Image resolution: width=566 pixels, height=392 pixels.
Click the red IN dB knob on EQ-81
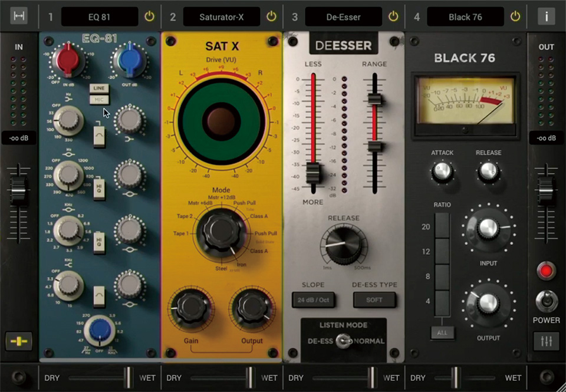(68, 60)
